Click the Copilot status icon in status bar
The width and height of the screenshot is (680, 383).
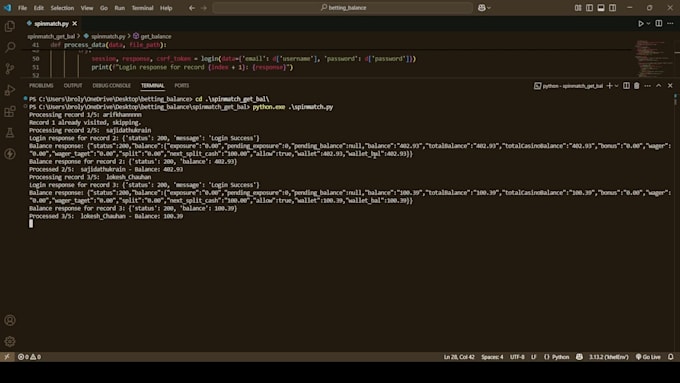pyautogui.click(x=579, y=357)
